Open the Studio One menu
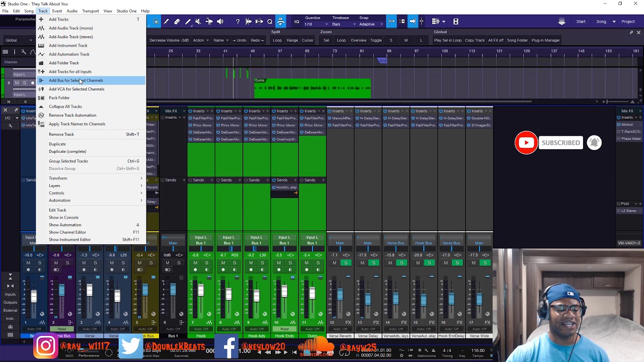The height and width of the screenshot is (362, 644). click(126, 11)
